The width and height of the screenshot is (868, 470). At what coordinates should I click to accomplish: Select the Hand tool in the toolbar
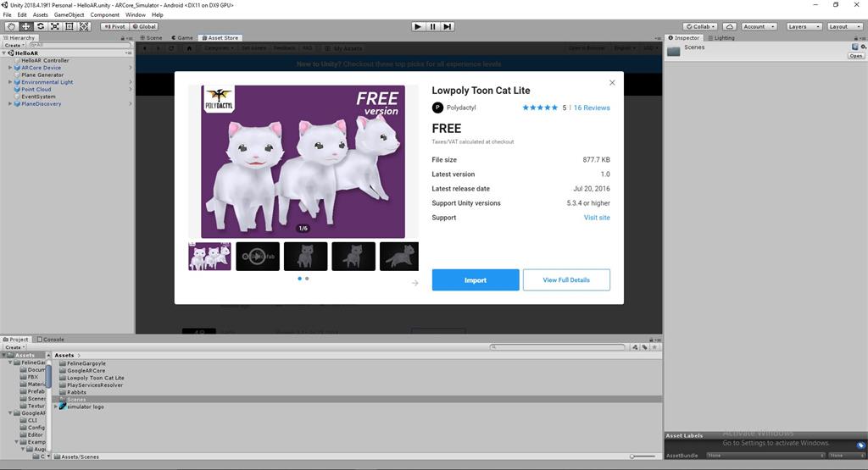click(11, 26)
